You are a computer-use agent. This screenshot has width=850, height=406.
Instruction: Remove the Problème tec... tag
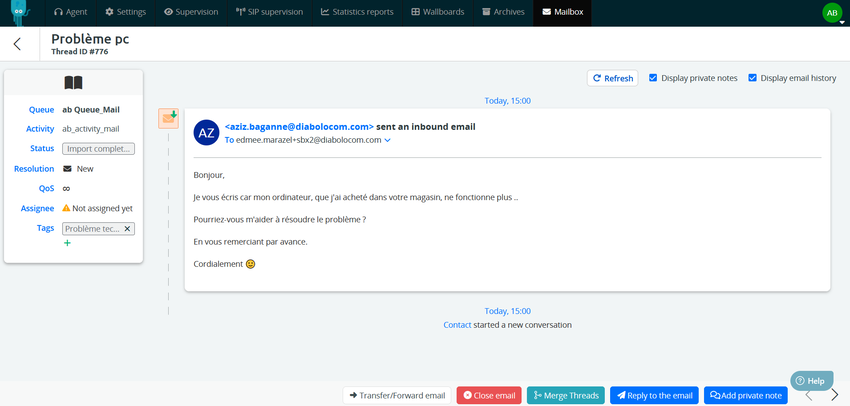[128, 229]
